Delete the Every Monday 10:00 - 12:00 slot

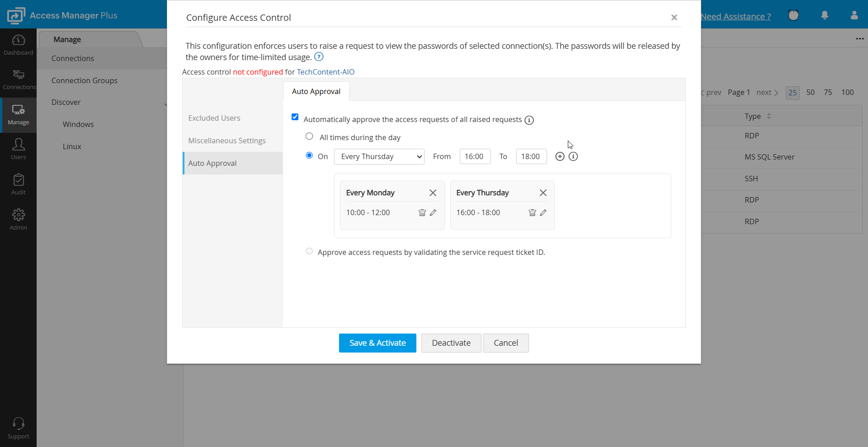tap(422, 212)
